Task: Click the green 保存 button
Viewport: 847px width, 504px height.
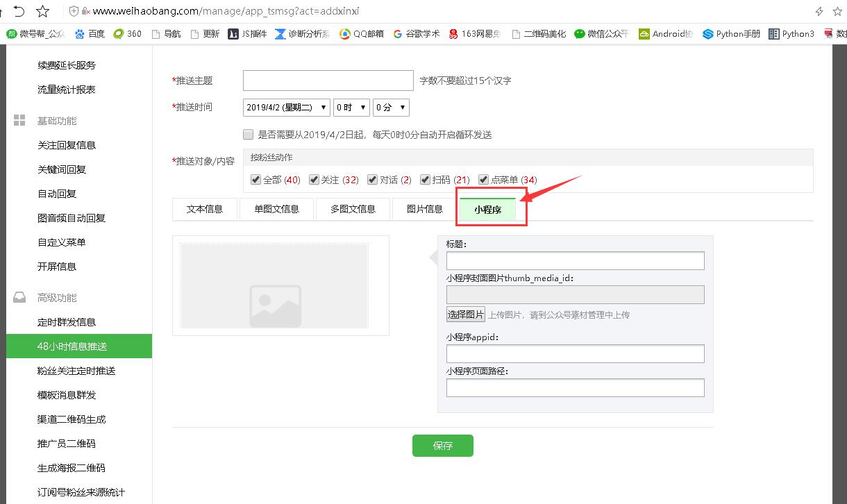Action: click(x=442, y=446)
